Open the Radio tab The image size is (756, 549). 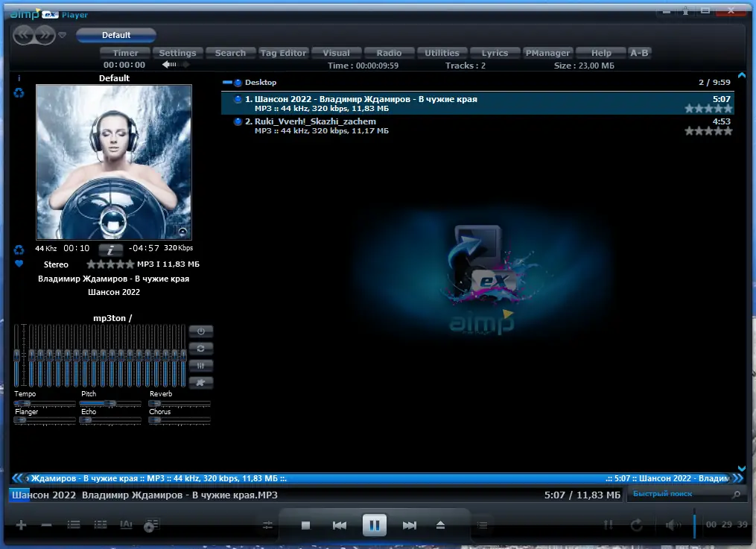coord(389,53)
